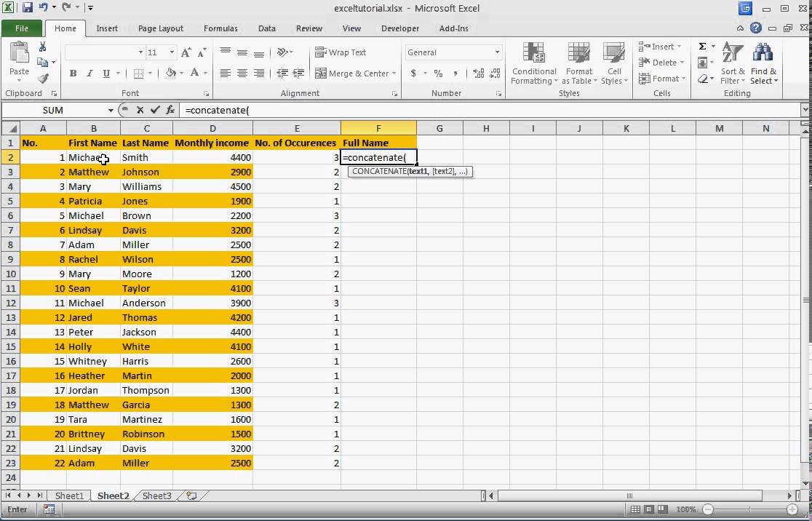Screen dimensions: 812x521
Task: Click the Format Painter brush icon
Action: (42, 79)
